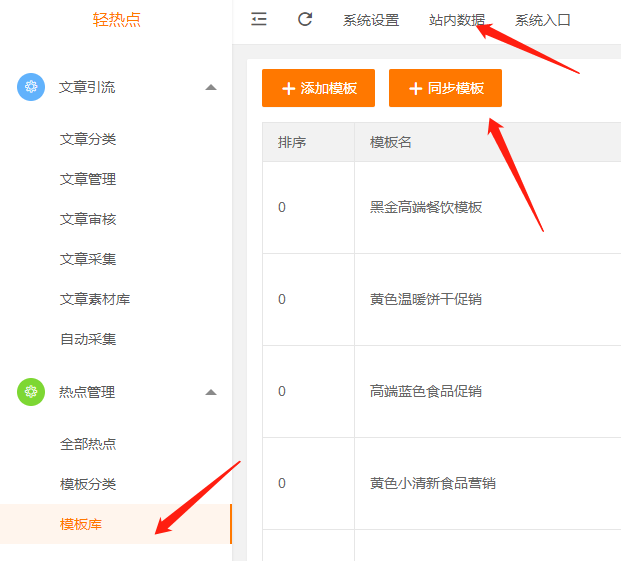Click the sort value 0 of 黄色小清新食品营销
The height and width of the screenshot is (561, 621).
click(282, 483)
